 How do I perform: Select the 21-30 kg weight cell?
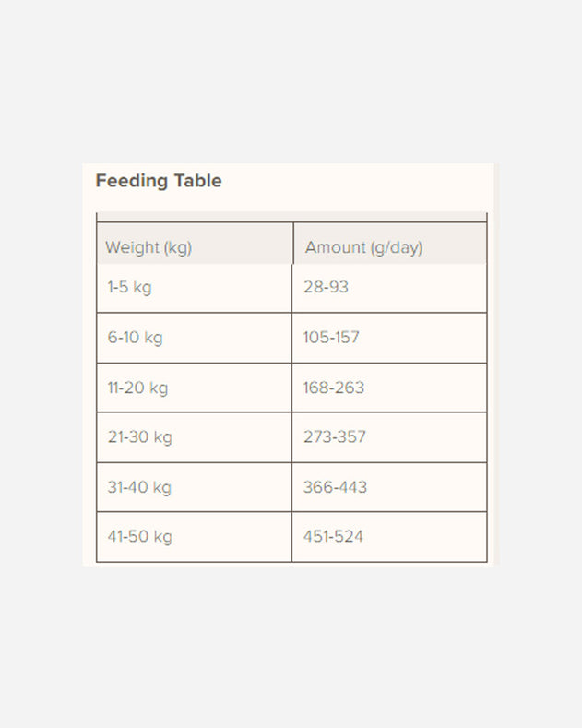coord(139,437)
